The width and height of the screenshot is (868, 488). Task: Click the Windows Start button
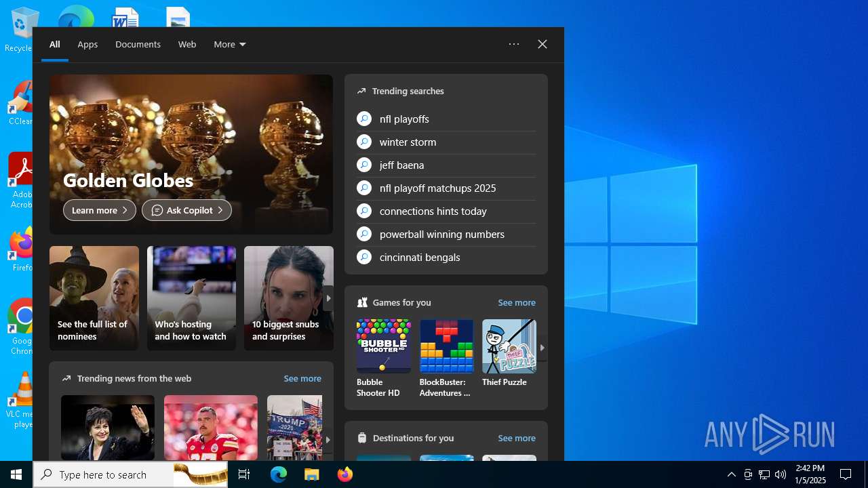click(x=16, y=474)
